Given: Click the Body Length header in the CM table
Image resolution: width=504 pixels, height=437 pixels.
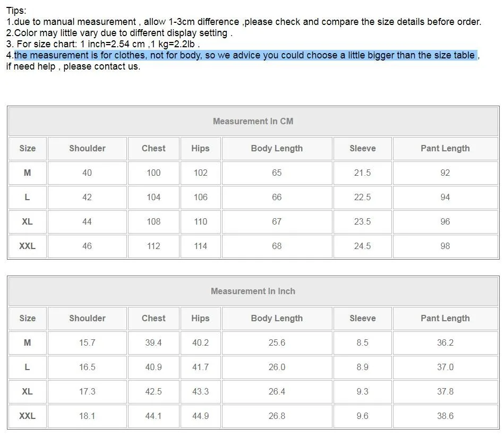Looking at the screenshot, I should [x=277, y=148].
